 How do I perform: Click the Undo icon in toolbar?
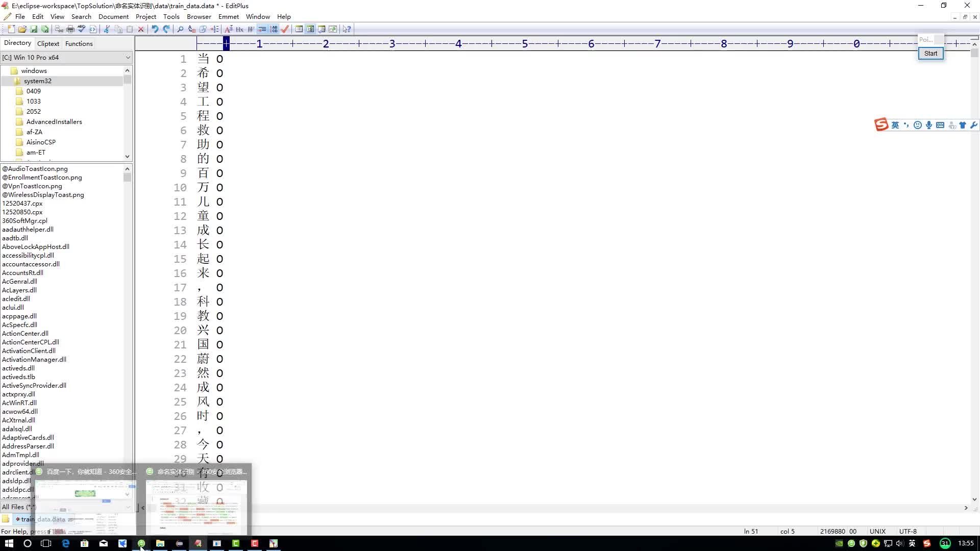(x=154, y=29)
